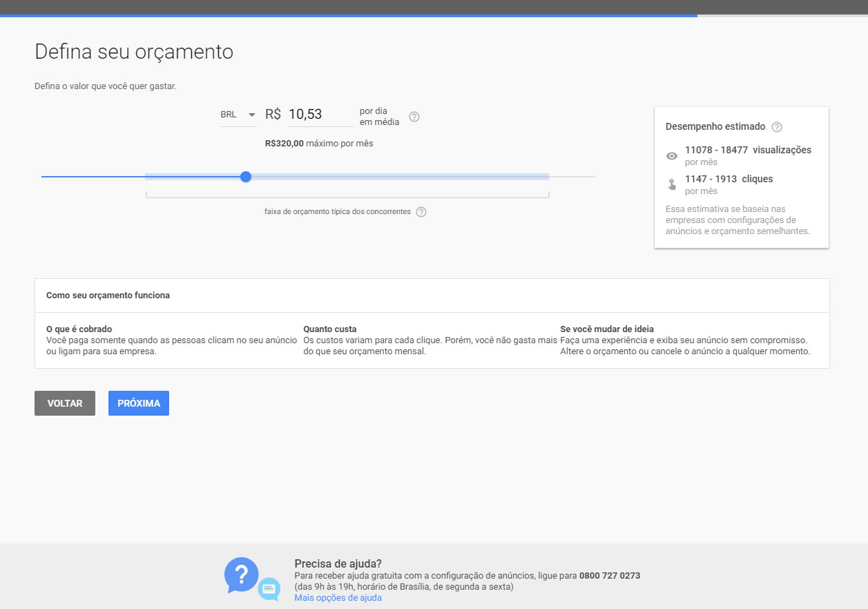Click the Precisa de ajuda? heading
This screenshot has height=609, width=868.
pos(338,563)
